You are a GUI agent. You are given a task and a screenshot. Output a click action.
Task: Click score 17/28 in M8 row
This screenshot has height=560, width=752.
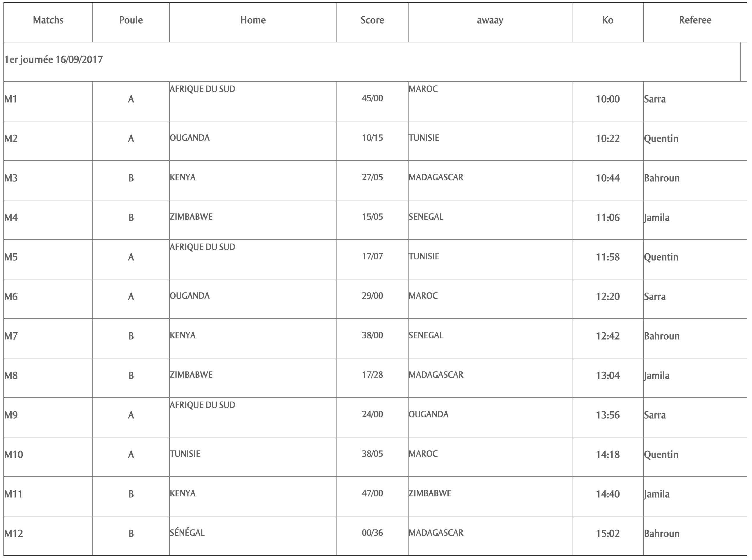point(372,375)
